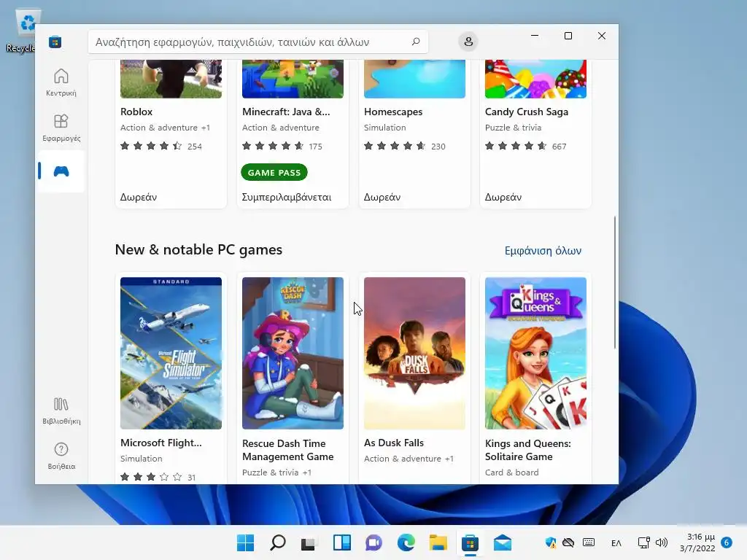Click Kings and Queens: Solitaire Game title
Viewport: 747px width, 560px height.
point(528,450)
